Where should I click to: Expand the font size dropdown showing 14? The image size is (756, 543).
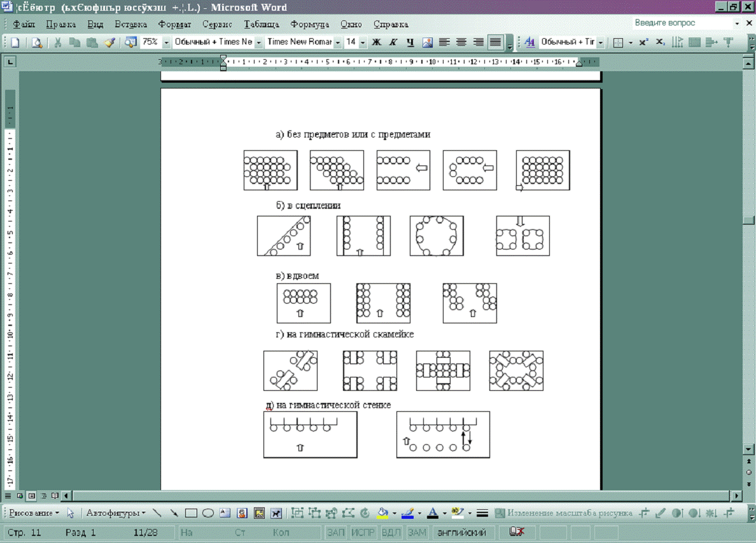click(363, 43)
